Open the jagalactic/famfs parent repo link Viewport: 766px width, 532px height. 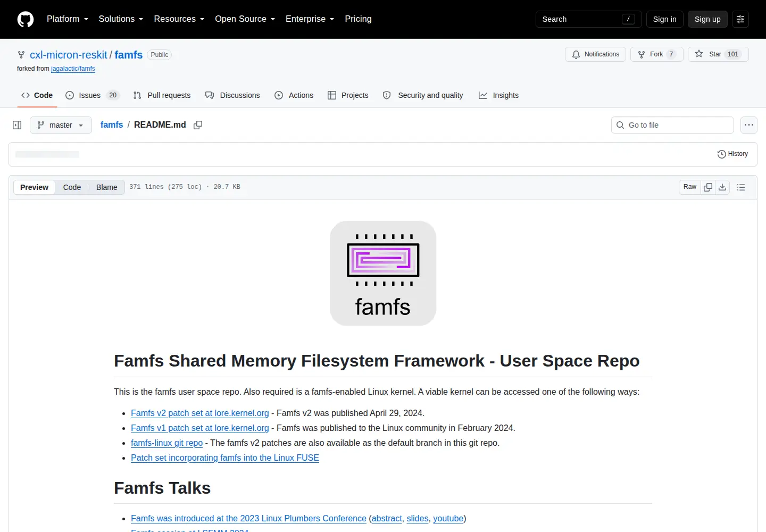coord(73,69)
